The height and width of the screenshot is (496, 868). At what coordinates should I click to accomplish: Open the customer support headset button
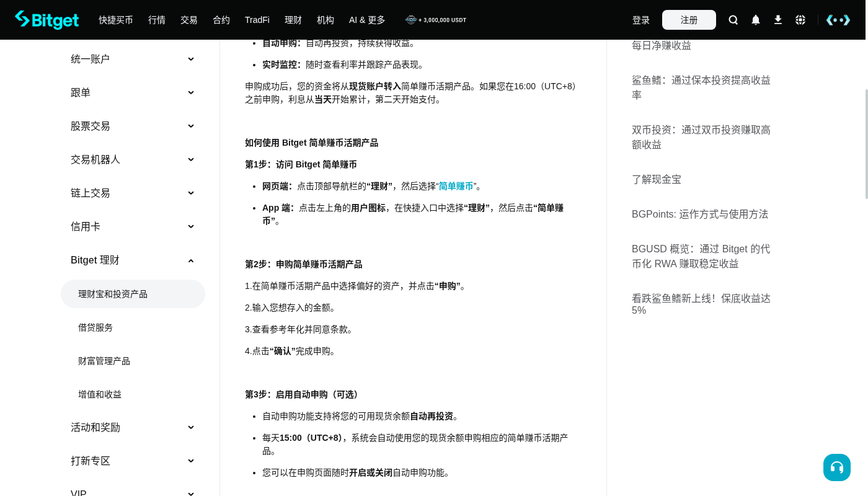(x=837, y=467)
